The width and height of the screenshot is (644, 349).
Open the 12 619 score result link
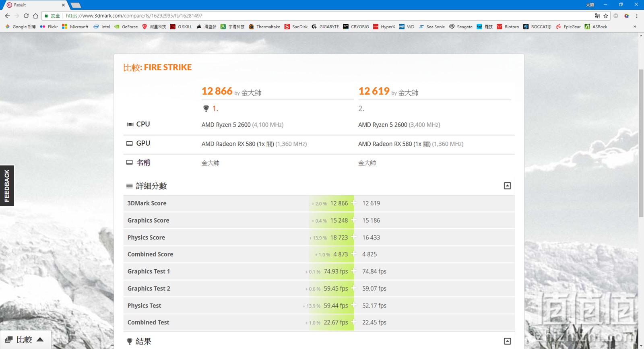click(374, 91)
